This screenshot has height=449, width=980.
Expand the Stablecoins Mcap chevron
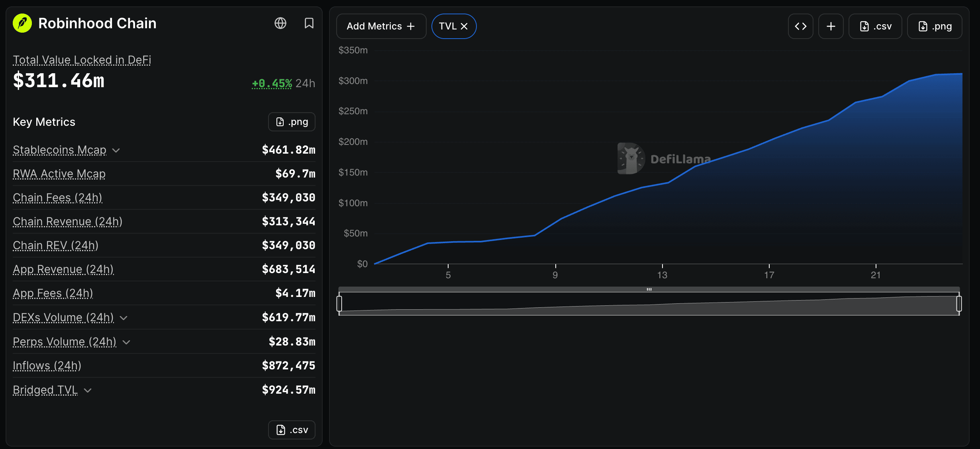click(116, 150)
